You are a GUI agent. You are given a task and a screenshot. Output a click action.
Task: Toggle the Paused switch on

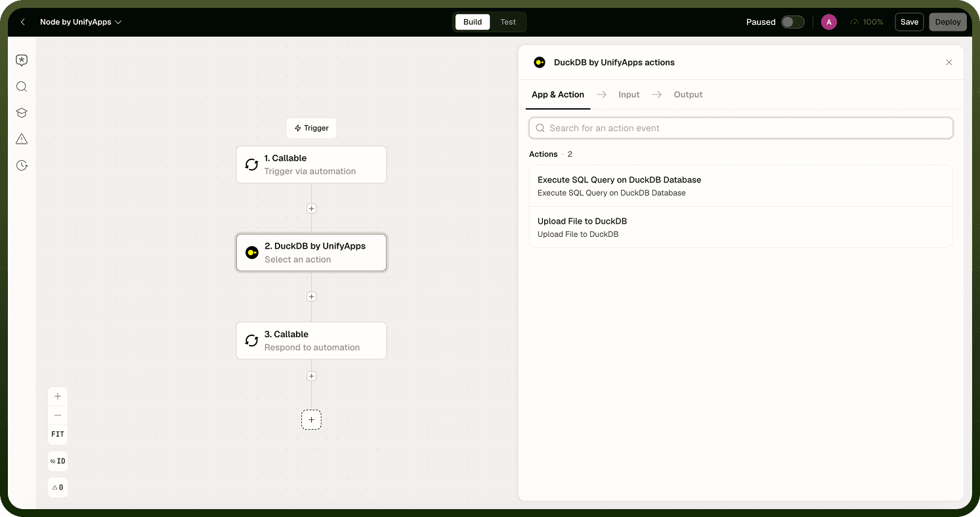(793, 22)
